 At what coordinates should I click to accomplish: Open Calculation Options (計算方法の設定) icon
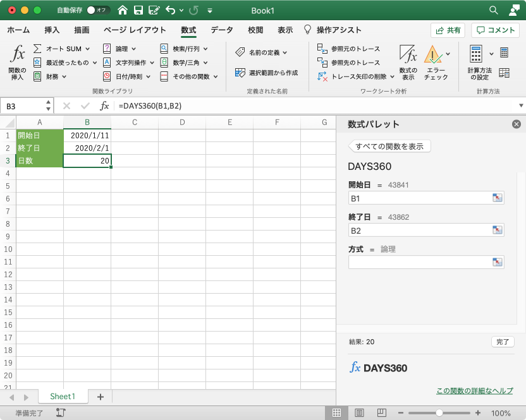pos(476,54)
